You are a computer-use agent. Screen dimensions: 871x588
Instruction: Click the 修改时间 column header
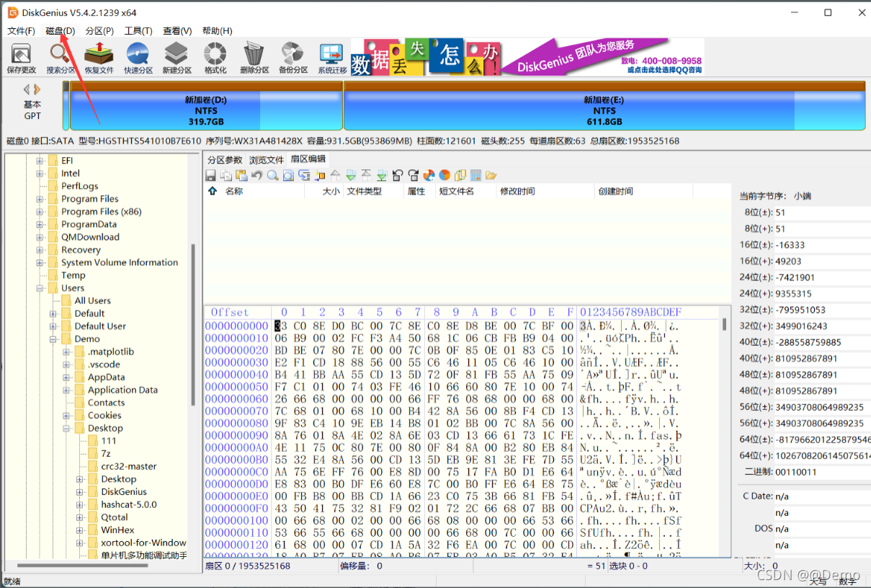click(544, 191)
